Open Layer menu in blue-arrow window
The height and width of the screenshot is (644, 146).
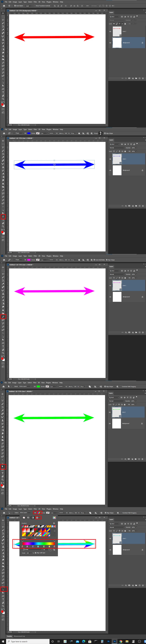pyautogui.click(x=20, y=129)
